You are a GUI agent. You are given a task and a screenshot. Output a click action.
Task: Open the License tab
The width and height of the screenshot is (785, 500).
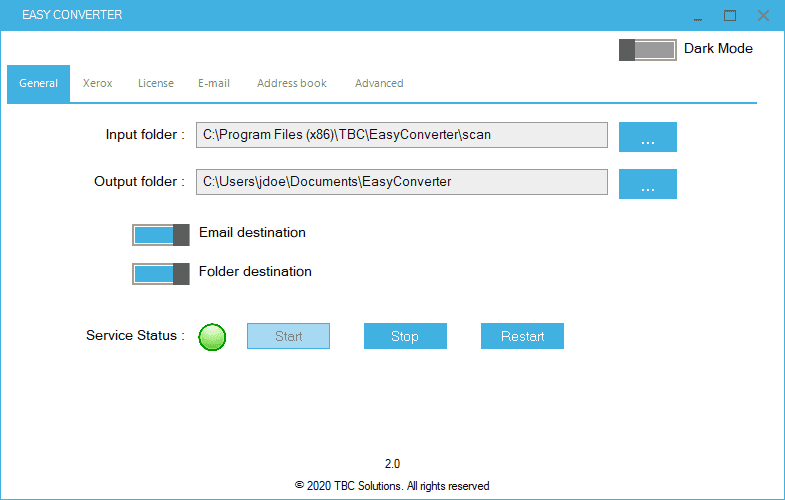tap(155, 83)
